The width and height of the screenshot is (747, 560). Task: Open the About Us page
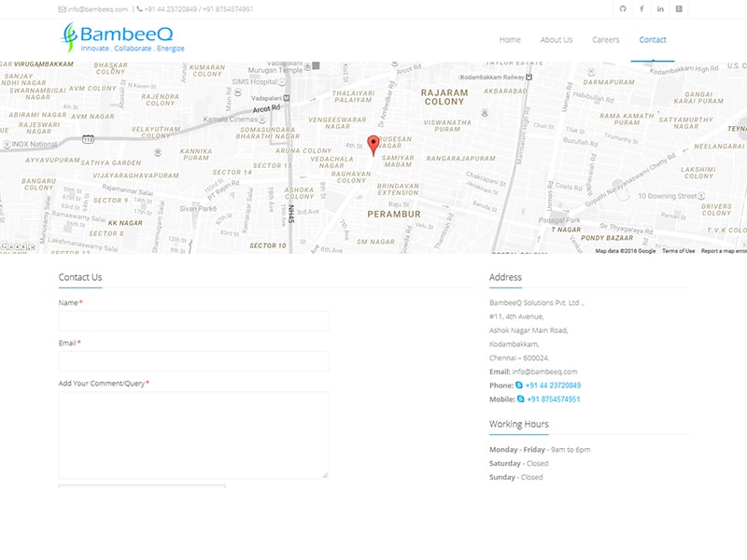(557, 40)
